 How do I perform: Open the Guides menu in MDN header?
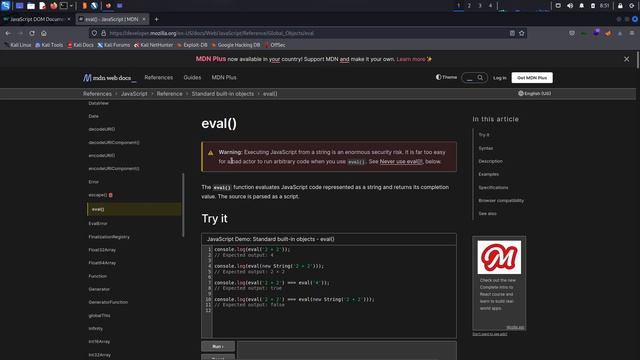point(192,78)
